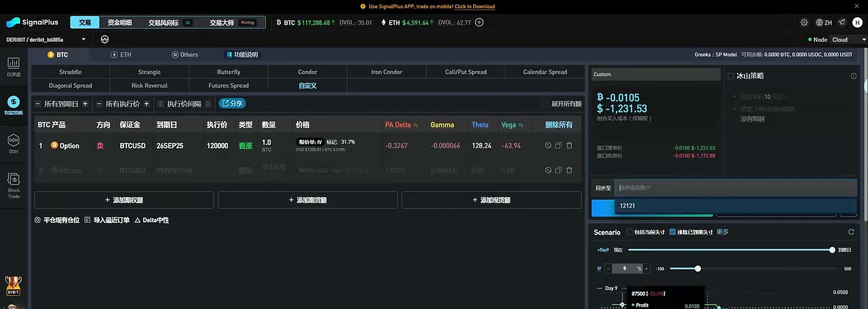This screenshot has height=309, width=868.
Task: Disable the Option row with ban icon
Action: point(548,145)
